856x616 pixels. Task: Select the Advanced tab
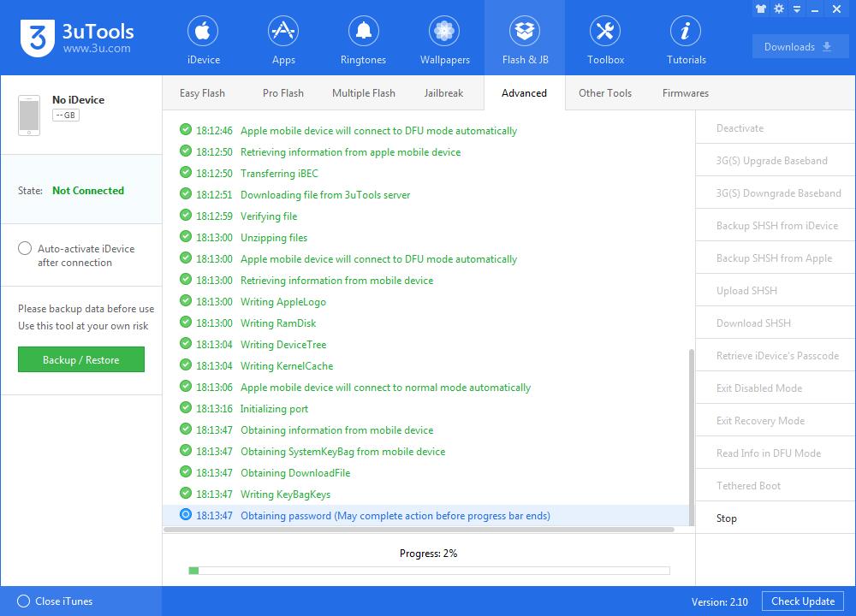click(524, 93)
